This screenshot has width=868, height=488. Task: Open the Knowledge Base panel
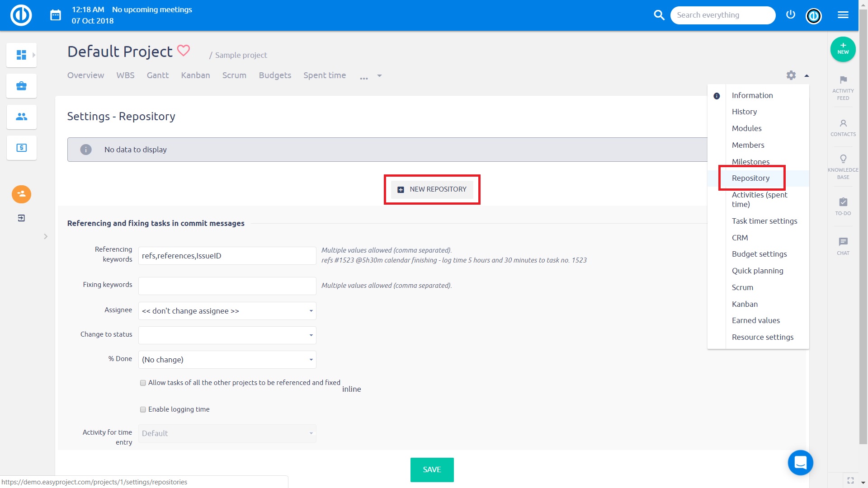[x=843, y=165]
